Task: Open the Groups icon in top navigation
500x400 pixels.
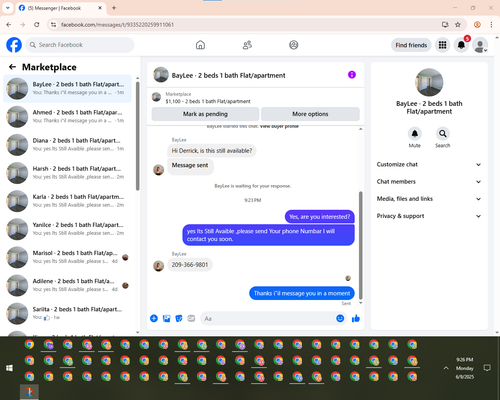Action: (294, 45)
